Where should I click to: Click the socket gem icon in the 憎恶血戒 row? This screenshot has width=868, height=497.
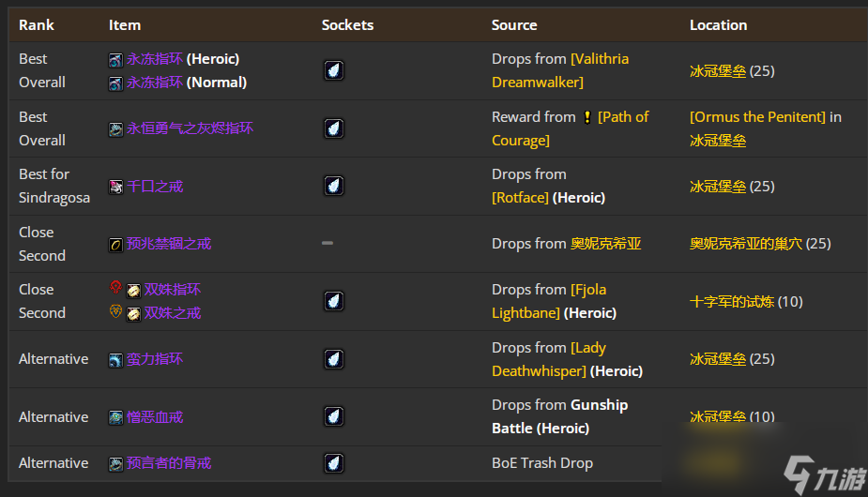[334, 416]
